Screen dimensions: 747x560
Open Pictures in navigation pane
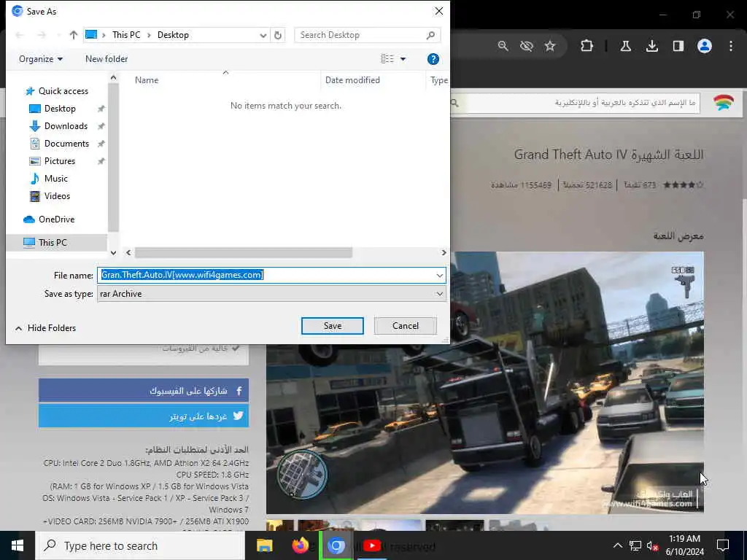(60, 161)
